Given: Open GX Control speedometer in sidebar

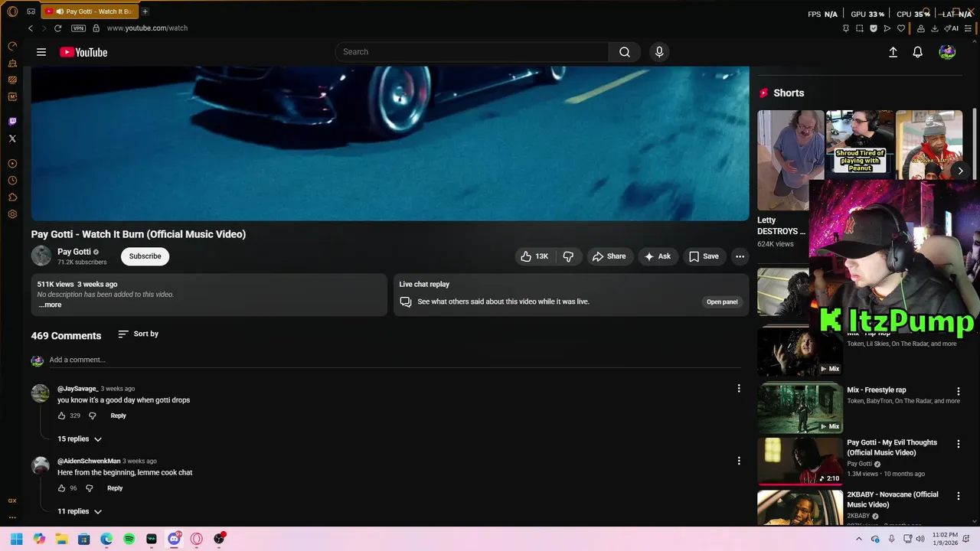Looking at the screenshot, I should (12, 47).
